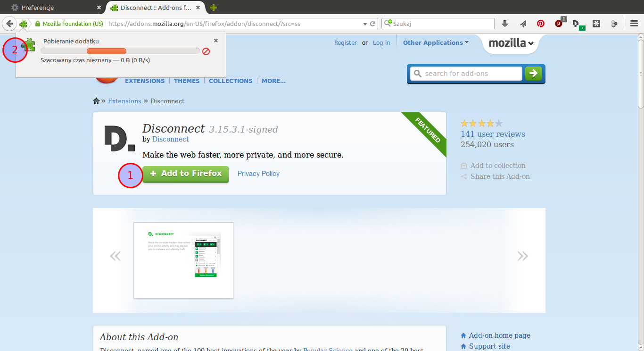Open the address bar history dropdown arrow
The height and width of the screenshot is (351, 644).
click(365, 24)
